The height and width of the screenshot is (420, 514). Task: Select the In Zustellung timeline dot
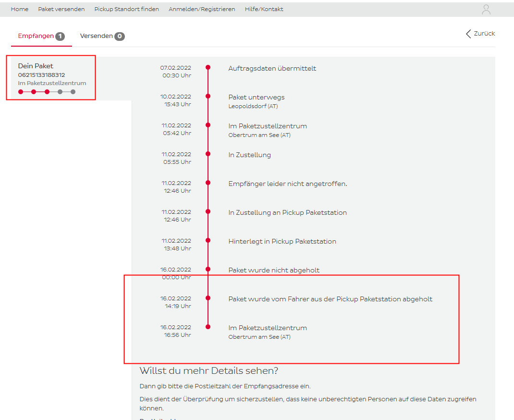208,154
